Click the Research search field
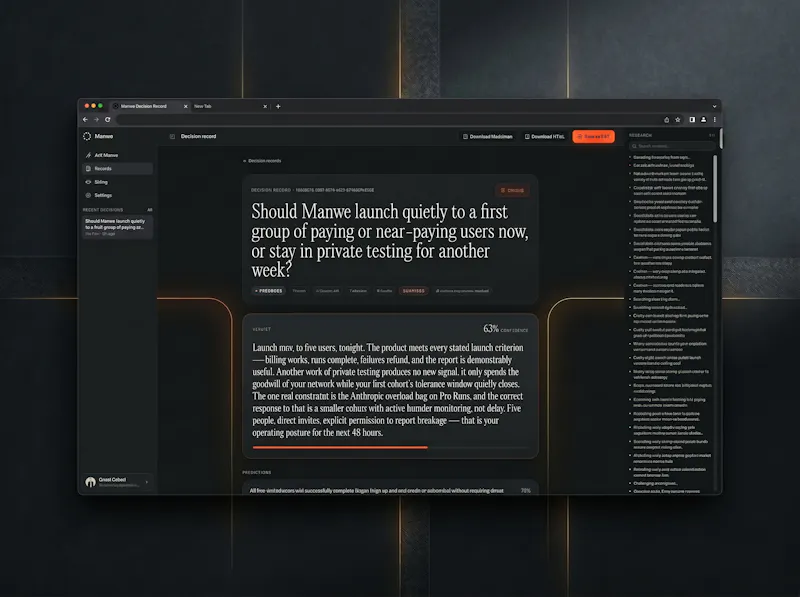 coord(671,146)
